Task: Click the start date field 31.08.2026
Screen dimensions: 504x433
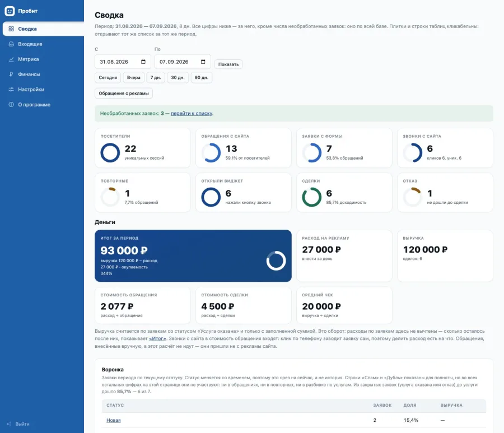Action: coord(123,62)
